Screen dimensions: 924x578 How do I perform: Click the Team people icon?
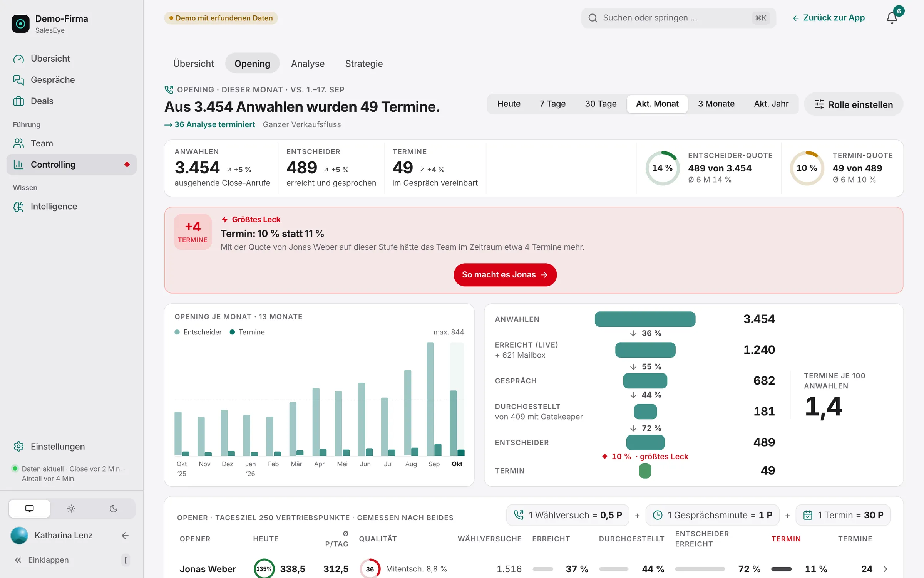(18, 143)
